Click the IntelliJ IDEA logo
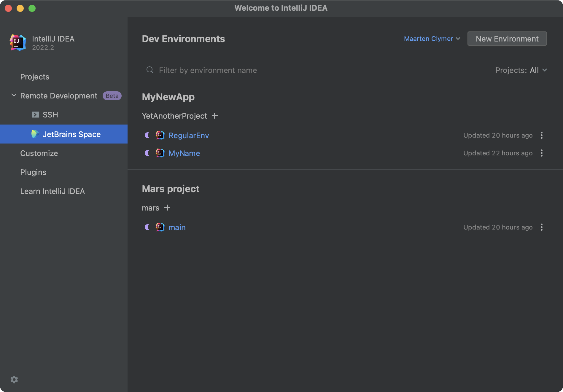The width and height of the screenshot is (563, 392). tap(17, 42)
